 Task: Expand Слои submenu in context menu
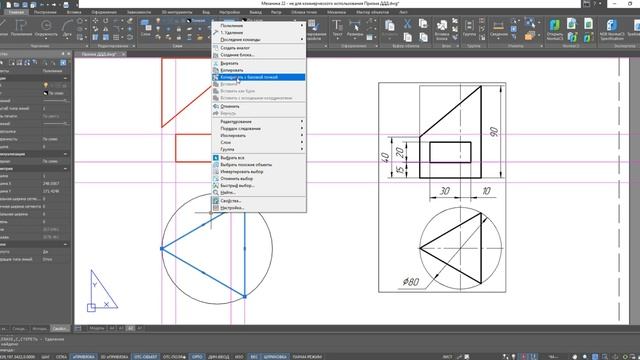(x=259, y=142)
